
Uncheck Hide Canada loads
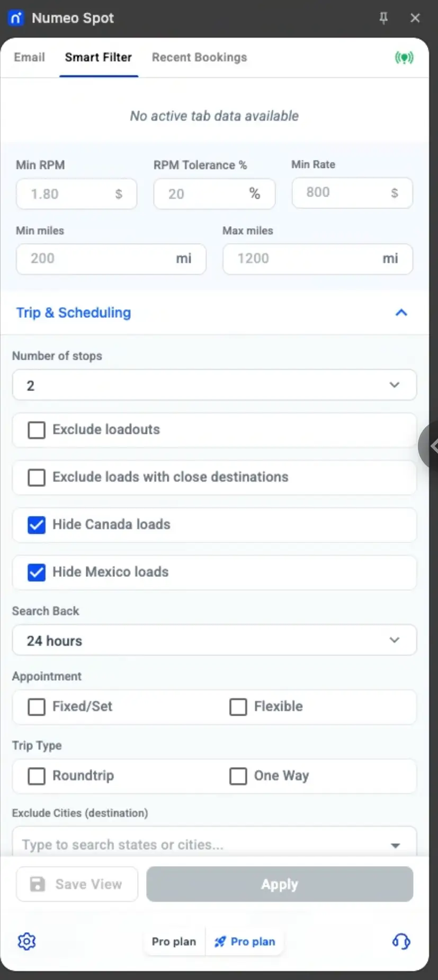coord(37,525)
